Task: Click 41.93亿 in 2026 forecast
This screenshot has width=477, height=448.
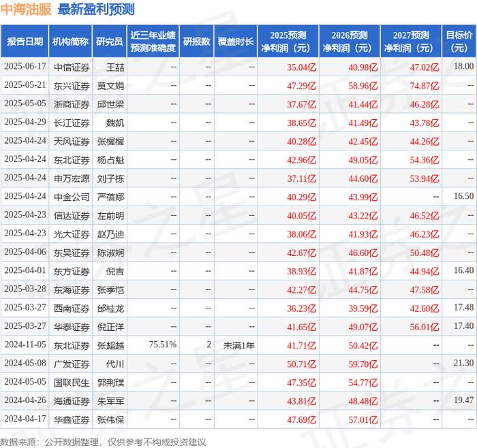Action: (363, 234)
